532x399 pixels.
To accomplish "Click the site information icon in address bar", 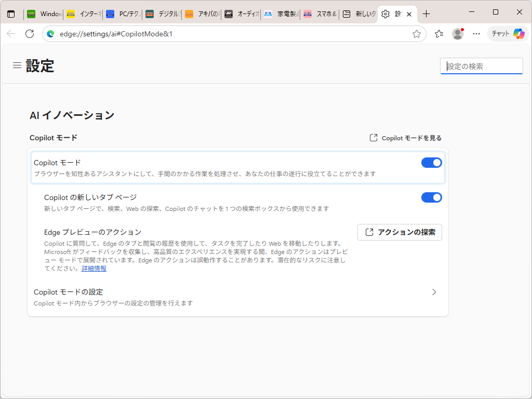I will 50,33.
